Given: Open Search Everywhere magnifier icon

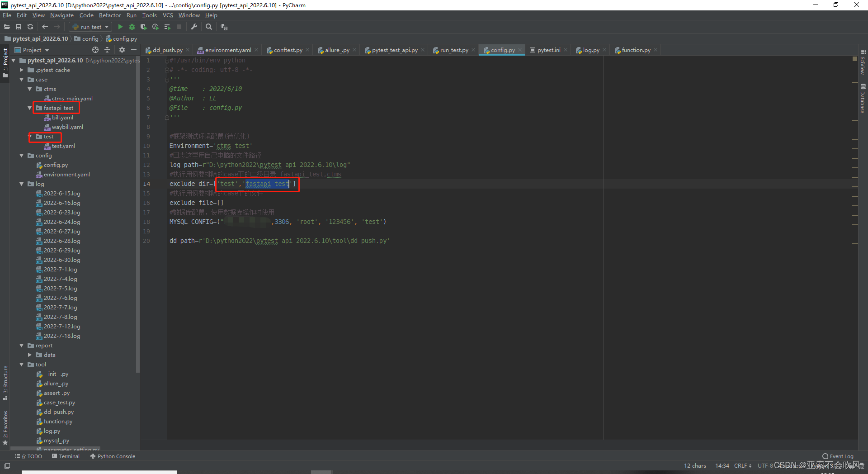Looking at the screenshot, I should [x=209, y=27].
